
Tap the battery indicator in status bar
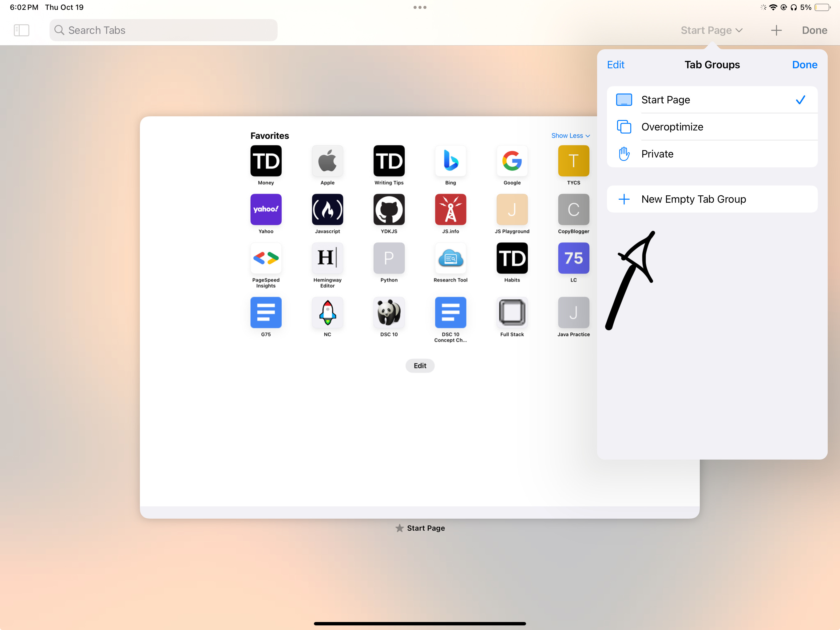[822, 7]
